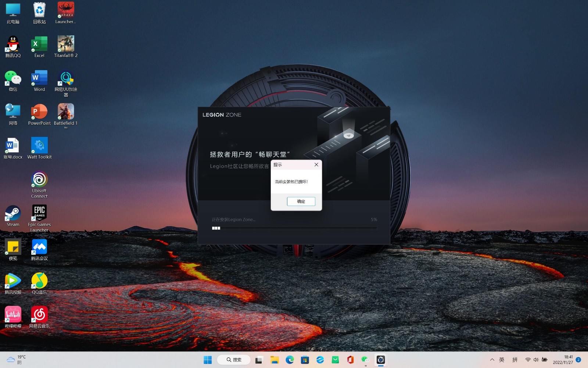Open the green envelope app in taskbar
Viewport: 588px width, 368px height.
click(x=335, y=360)
